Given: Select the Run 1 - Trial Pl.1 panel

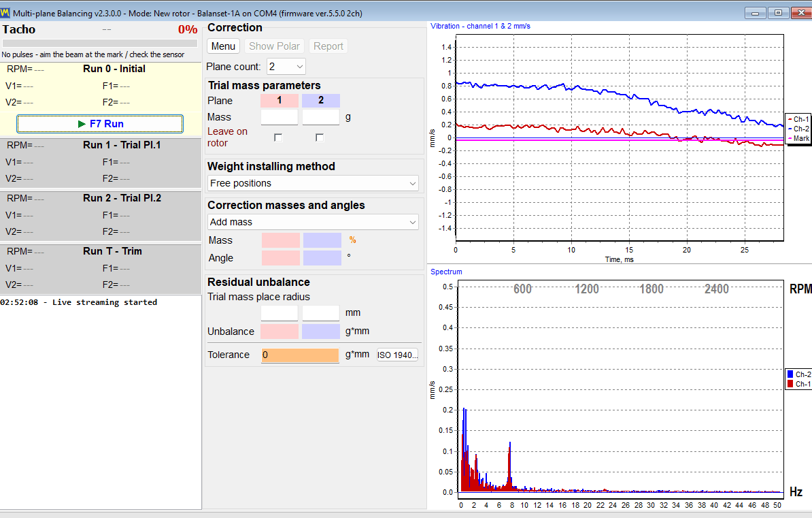Looking at the screenshot, I should pos(101,163).
